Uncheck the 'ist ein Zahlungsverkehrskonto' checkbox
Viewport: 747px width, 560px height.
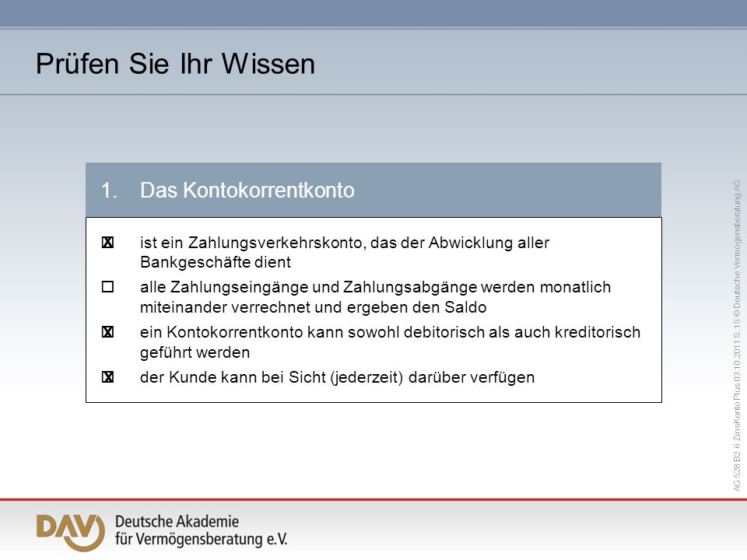click(x=107, y=243)
